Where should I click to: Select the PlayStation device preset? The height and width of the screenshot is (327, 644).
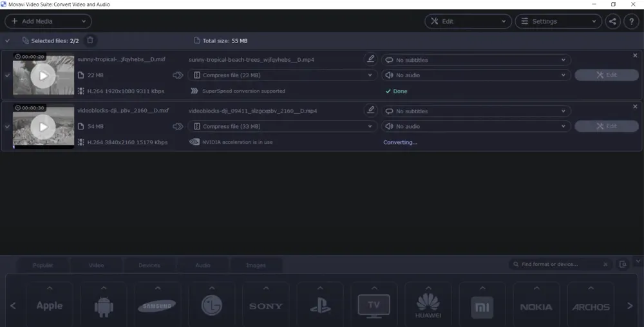click(x=320, y=305)
